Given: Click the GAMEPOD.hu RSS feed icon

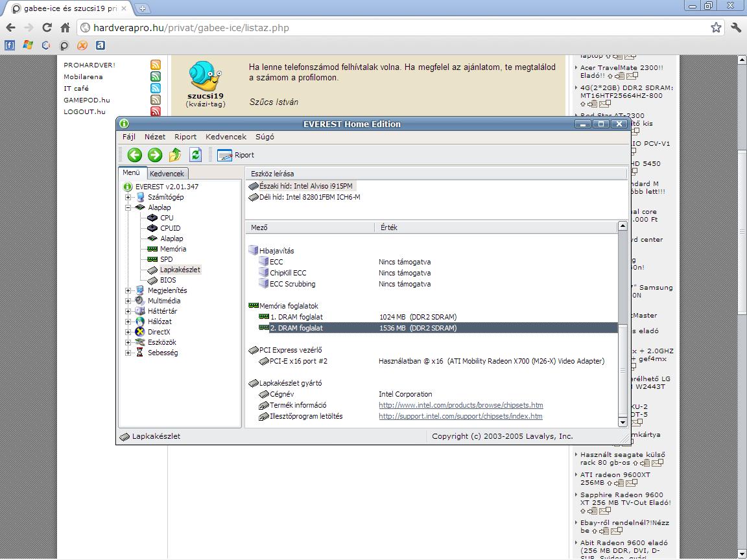Looking at the screenshot, I should tap(156, 100).
